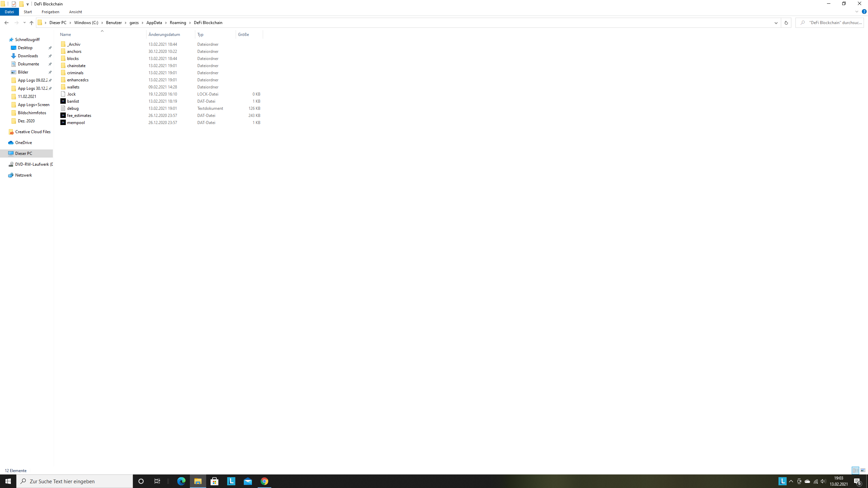The width and height of the screenshot is (868, 488).
Task: Select the chainstate folder
Action: 76,65
